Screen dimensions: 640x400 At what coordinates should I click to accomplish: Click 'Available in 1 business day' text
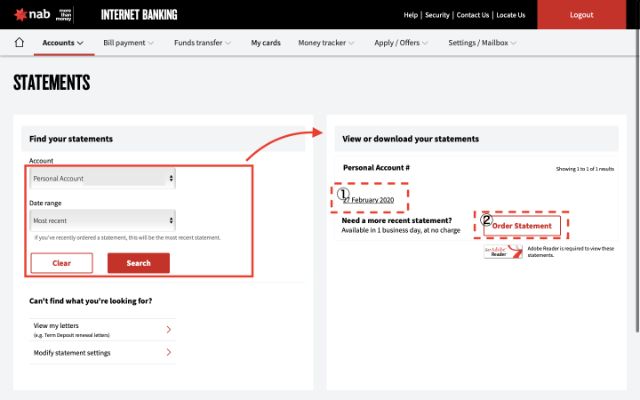(x=401, y=230)
